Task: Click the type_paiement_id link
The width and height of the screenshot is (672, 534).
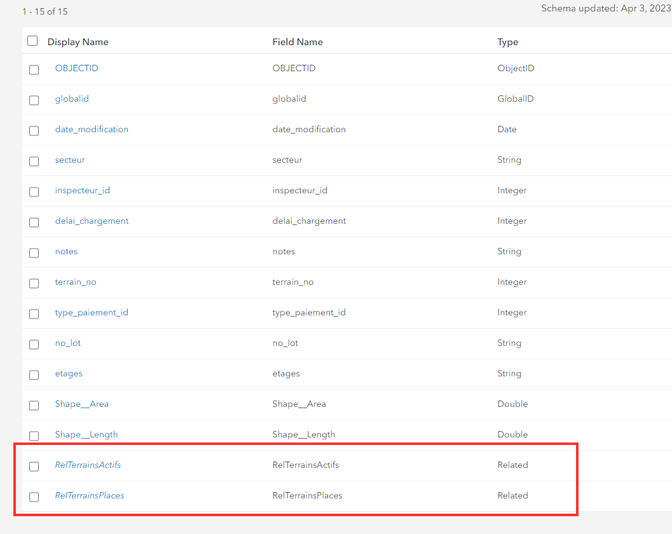Action: (x=91, y=312)
